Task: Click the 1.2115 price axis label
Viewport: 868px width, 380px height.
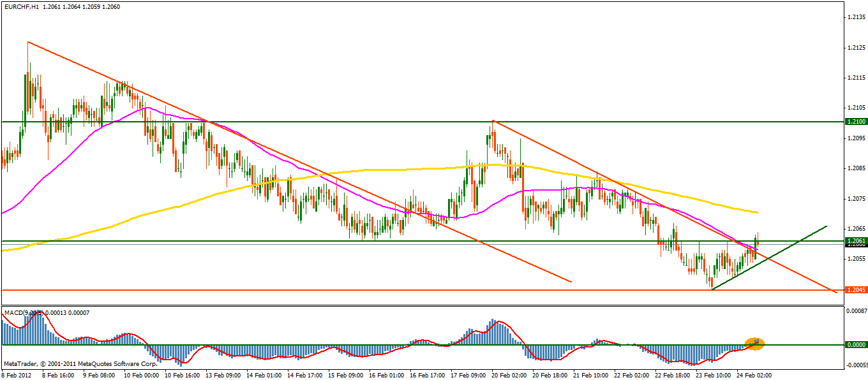Action: pos(855,78)
